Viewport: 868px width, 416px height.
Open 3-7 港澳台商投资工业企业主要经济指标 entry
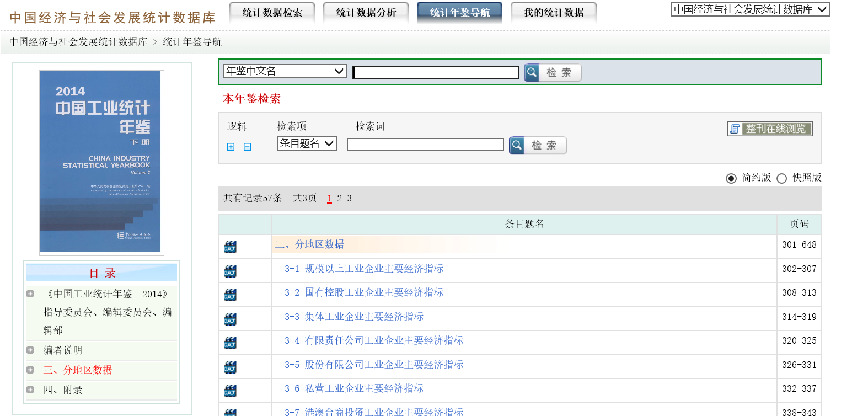[x=374, y=412]
